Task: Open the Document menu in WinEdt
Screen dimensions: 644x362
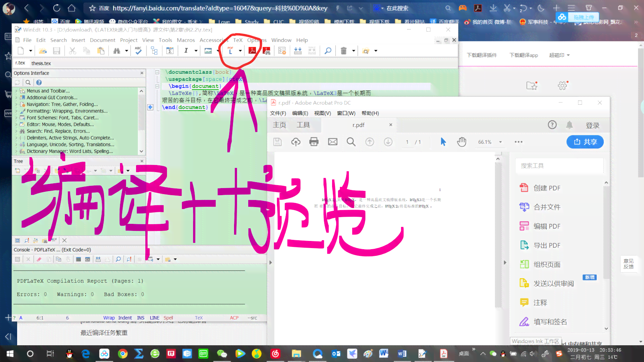Action: click(102, 40)
